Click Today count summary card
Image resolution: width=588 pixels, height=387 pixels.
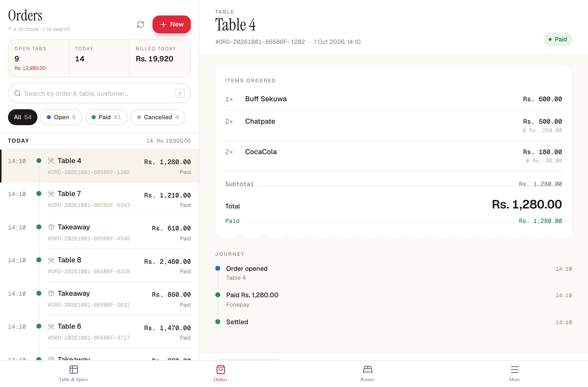click(x=99, y=58)
